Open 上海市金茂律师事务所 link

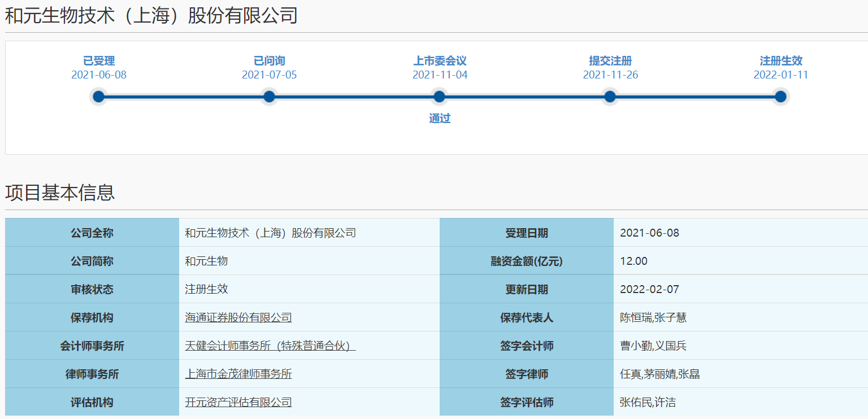coord(238,374)
